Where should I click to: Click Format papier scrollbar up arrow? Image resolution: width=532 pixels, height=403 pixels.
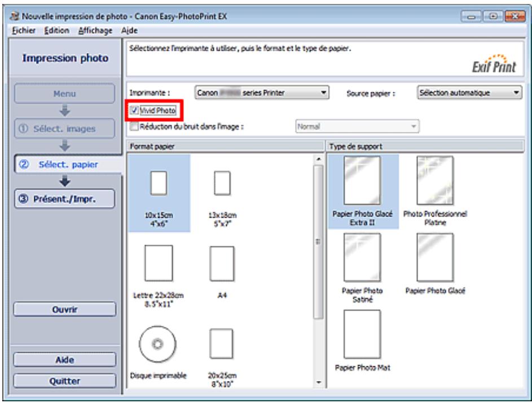[318, 158]
